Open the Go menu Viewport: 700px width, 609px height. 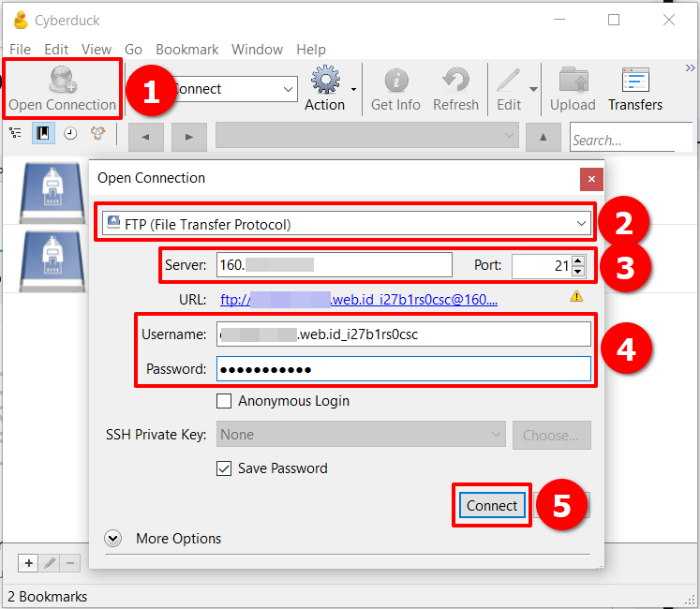click(133, 49)
